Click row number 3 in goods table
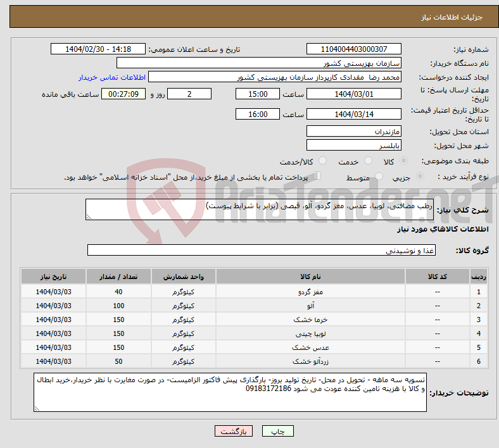The width and height of the screenshot is (499, 448). pyautogui.click(x=478, y=320)
